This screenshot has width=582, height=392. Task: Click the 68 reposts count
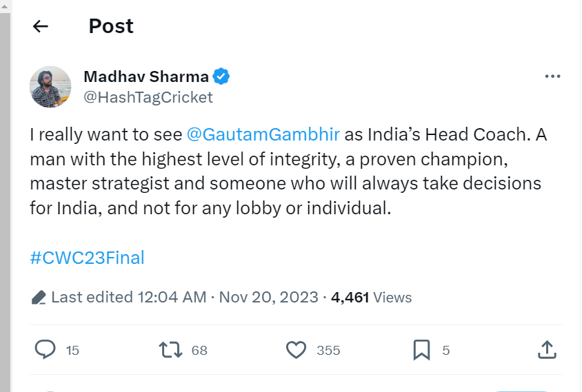coord(199,351)
